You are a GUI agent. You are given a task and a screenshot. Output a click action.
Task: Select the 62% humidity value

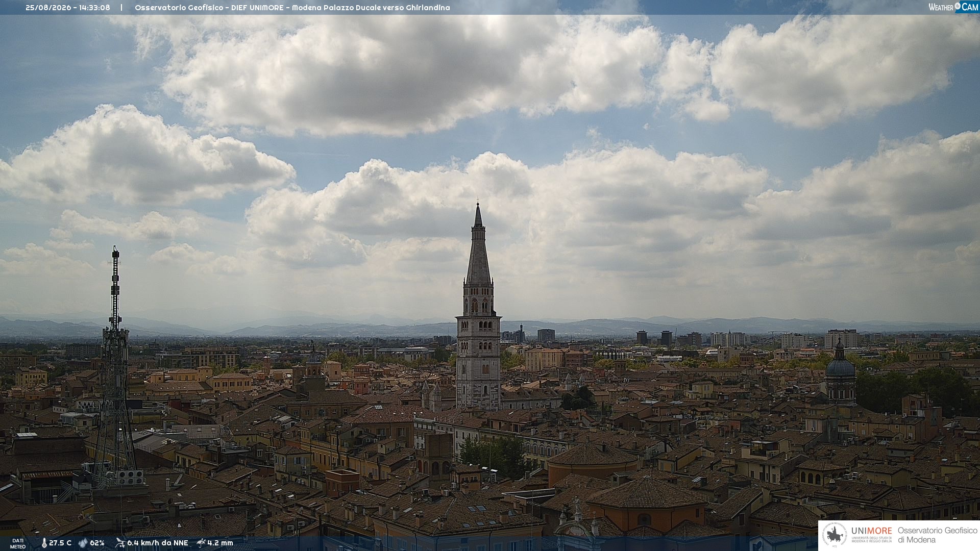(97, 543)
